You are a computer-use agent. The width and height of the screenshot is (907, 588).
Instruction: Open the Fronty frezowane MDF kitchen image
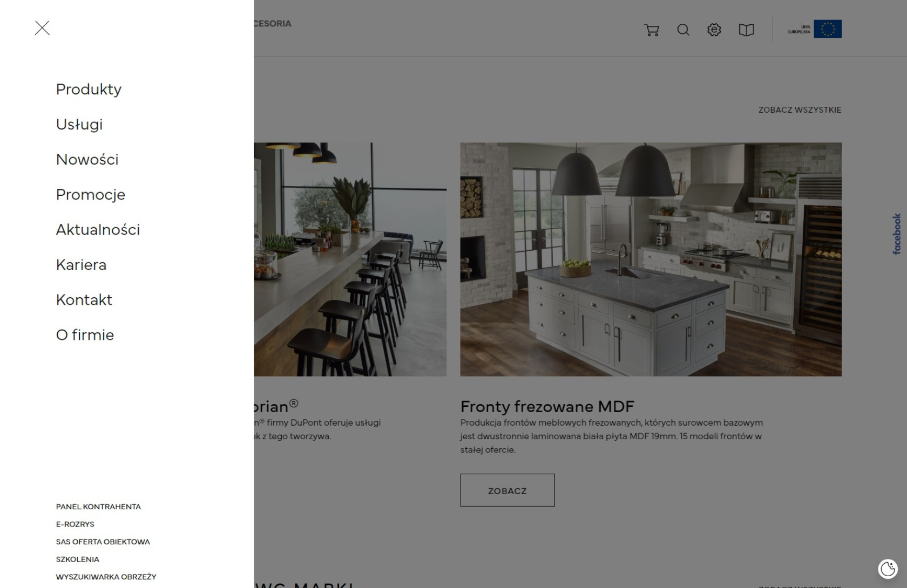[x=651, y=259]
